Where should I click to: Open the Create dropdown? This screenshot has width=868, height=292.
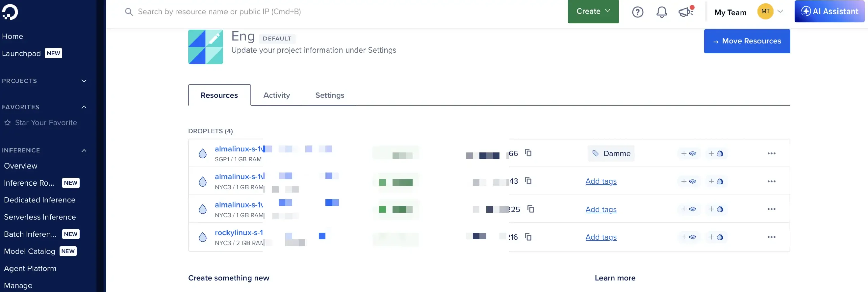point(593,12)
